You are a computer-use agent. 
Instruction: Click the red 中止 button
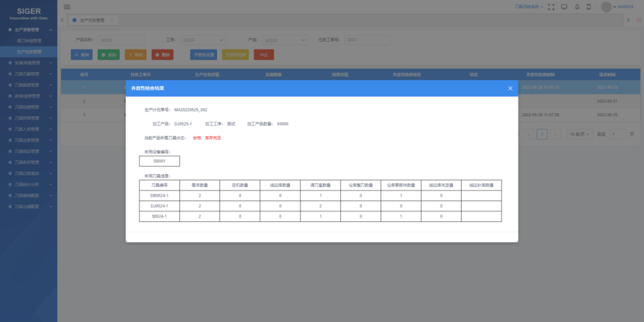pyautogui.click(x=264, y=55)
